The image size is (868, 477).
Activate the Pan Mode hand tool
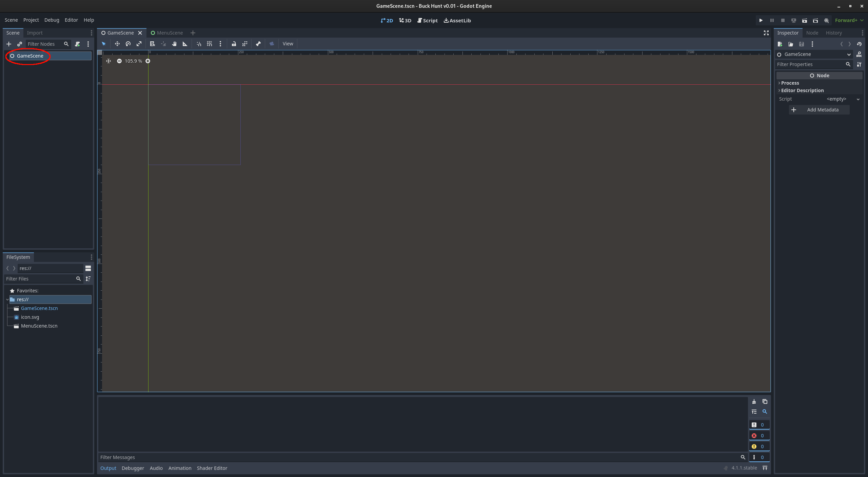[x=174, y=44]
